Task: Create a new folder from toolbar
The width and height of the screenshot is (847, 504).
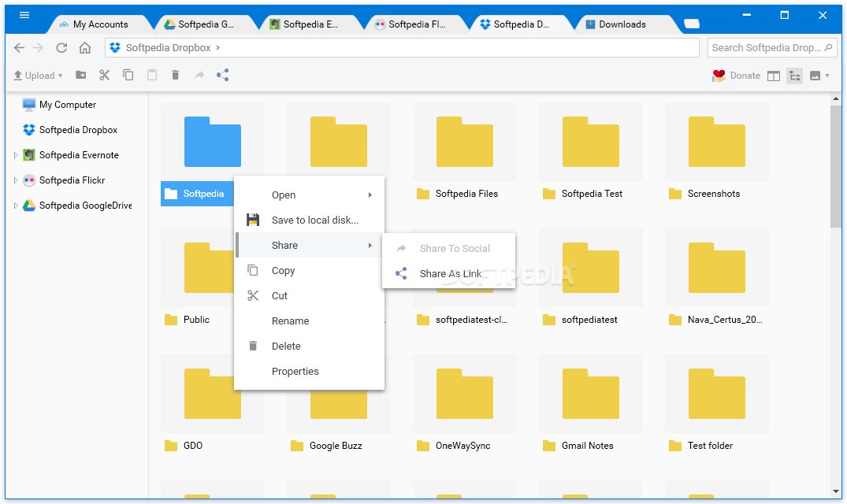Action: click(81, 75)
